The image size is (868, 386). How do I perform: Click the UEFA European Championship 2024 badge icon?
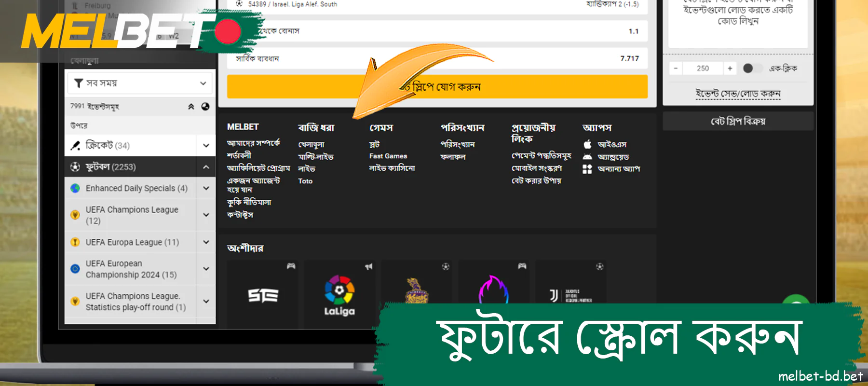click(x=75, y=269)
